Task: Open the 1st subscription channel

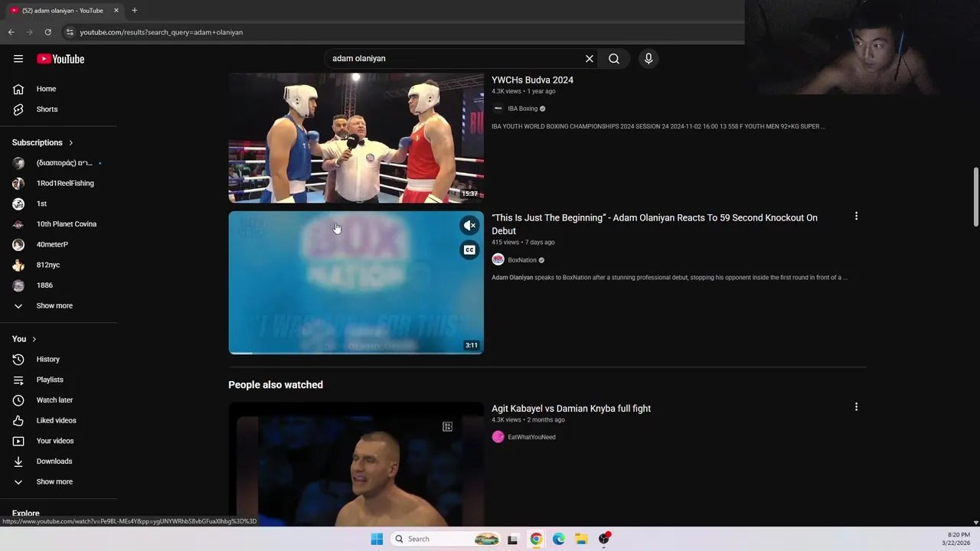Action: 59,204
